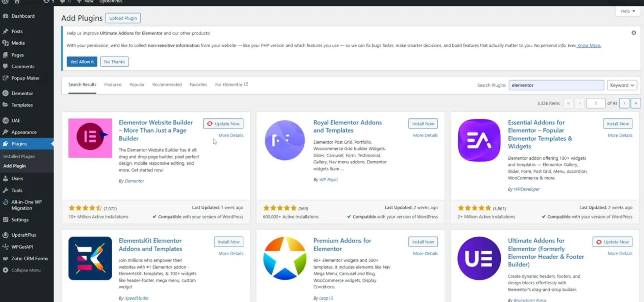Click the Upload Plugin button

pos(123,18)
